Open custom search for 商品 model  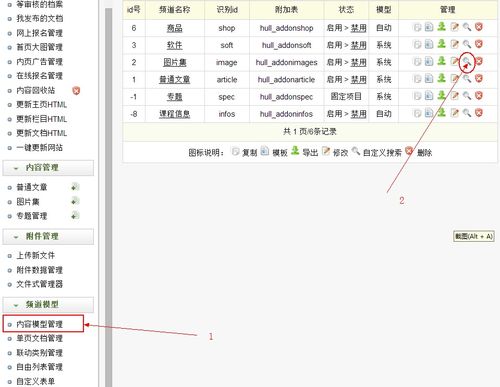click(467, 27)
